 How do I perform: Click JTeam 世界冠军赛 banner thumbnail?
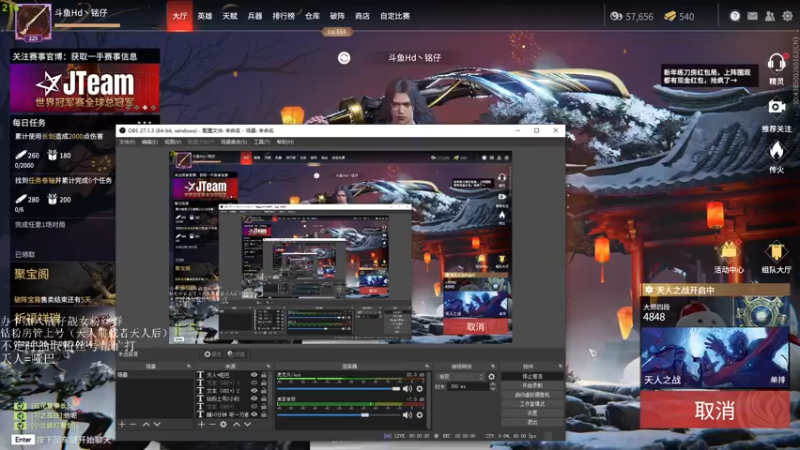point(84,88)
